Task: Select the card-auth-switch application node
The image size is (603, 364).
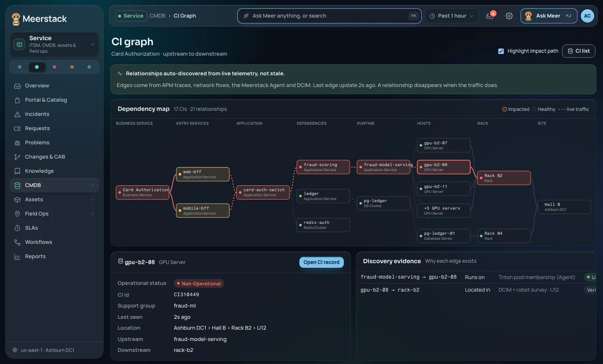Action: (263, 192)
